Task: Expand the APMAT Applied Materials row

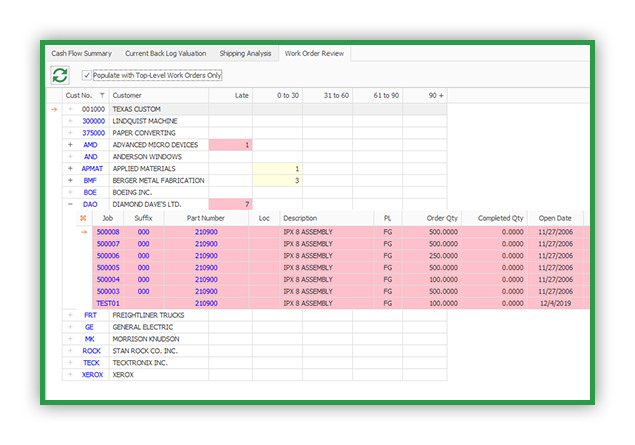Action: coord(70,168)
